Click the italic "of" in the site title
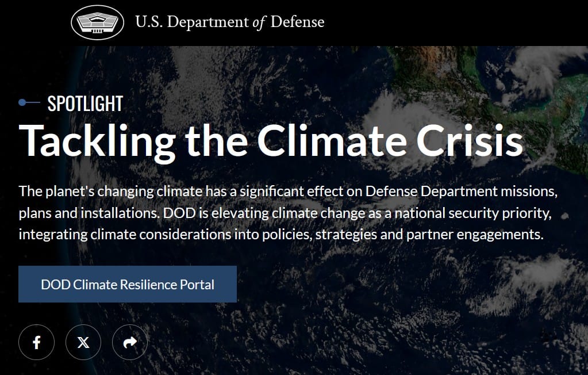This screenshot has height=375, width=588. 259,22
